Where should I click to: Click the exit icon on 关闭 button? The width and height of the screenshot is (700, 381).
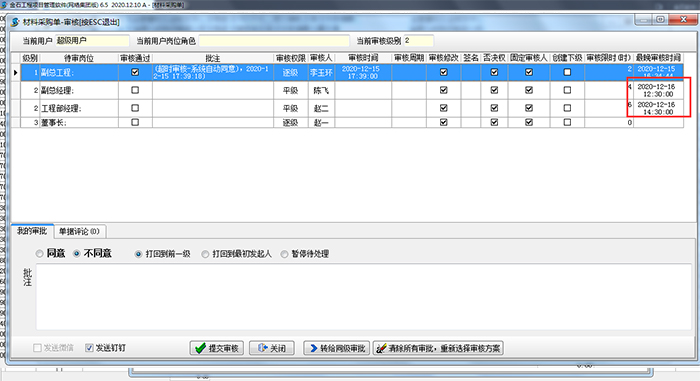click(x=262, y=348)
